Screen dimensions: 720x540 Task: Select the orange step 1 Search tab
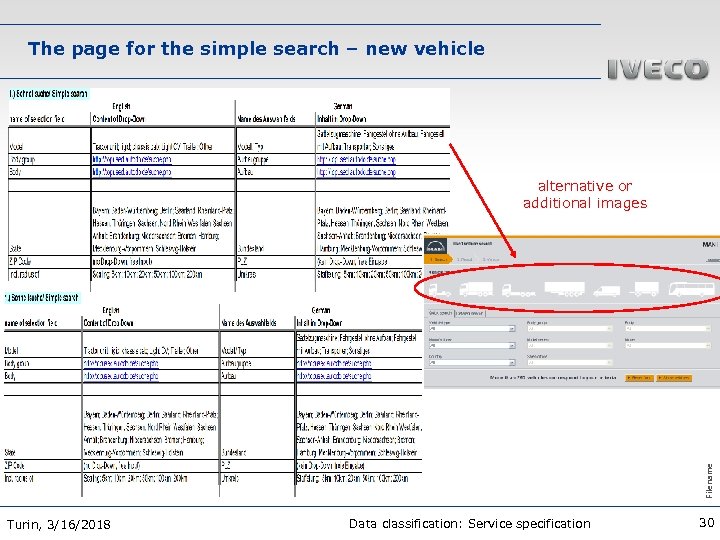(438, 259)
